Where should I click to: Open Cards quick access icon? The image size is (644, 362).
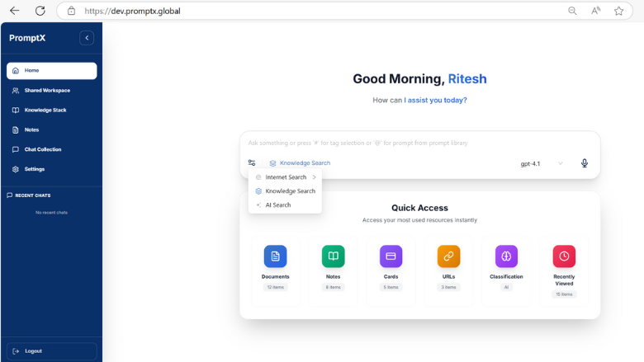[x=391, y=256]
